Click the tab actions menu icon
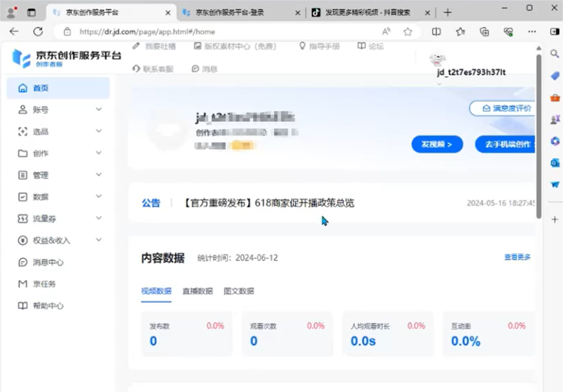 point(32,12)
